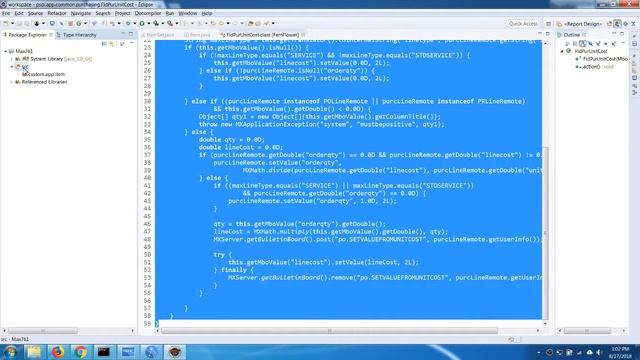Toggle Link with Editor in Package Explorer
Screen dimensions: 640x360
tap(112, 44)
